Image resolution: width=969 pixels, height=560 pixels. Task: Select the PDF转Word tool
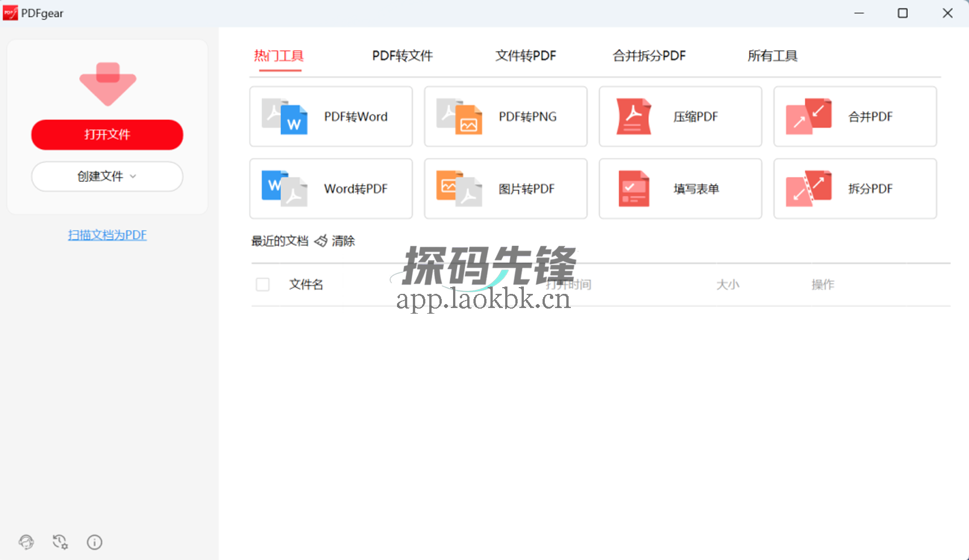click(x=331, y=117)
